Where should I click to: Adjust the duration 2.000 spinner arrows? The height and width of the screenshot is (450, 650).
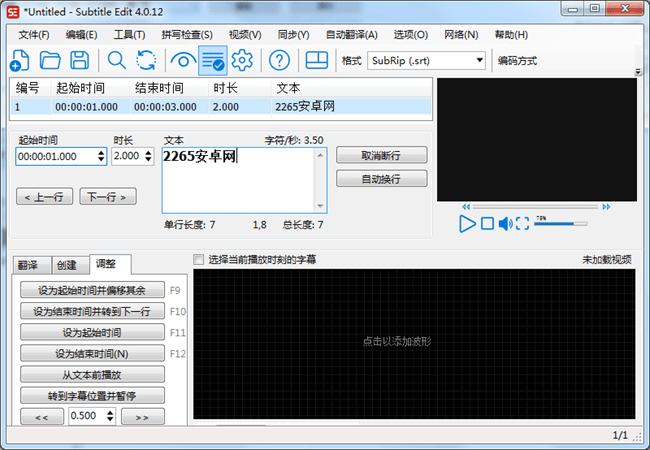click(x=149, y=156)
